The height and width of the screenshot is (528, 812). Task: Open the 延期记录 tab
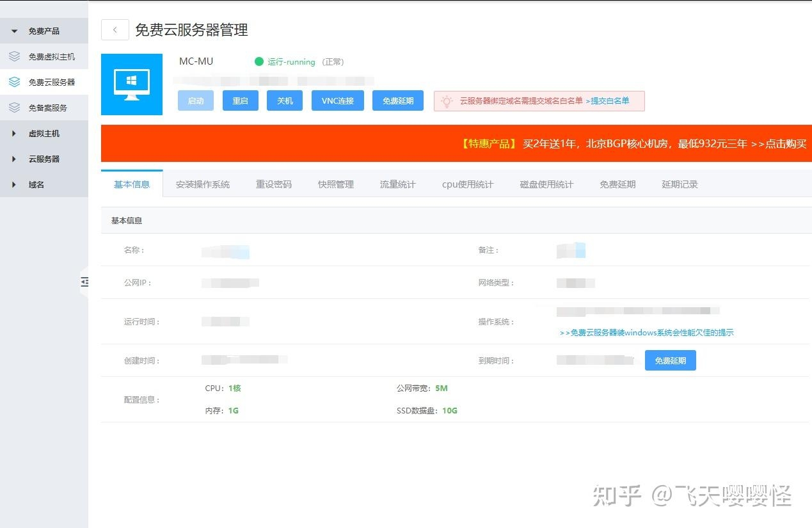coord(680,184)
